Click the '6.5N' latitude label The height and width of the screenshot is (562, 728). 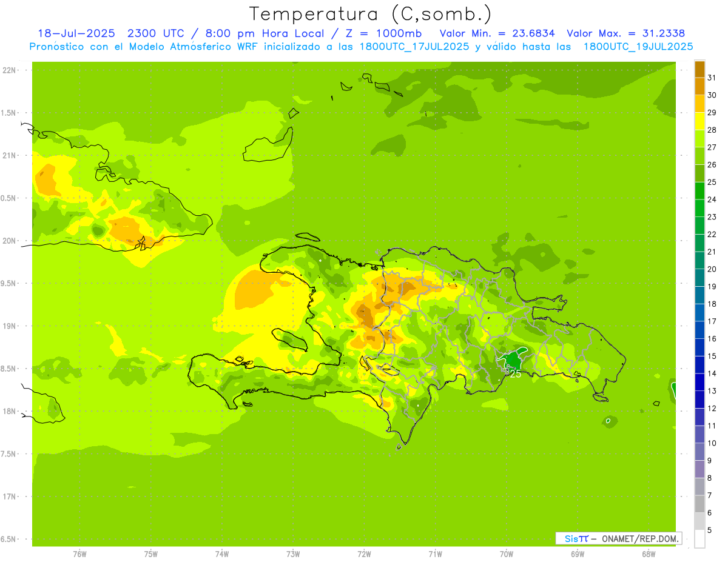(x=9, y=540)
